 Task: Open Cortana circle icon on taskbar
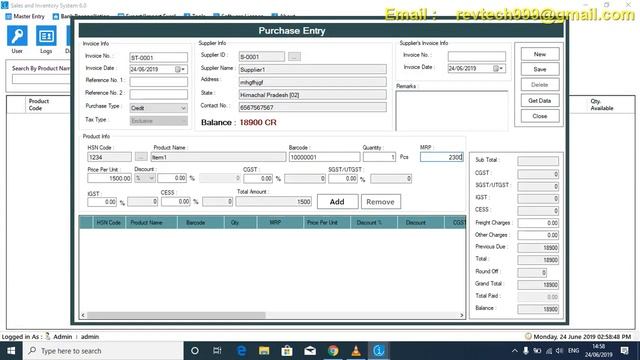pyautogui.click(x=195, y=351)
